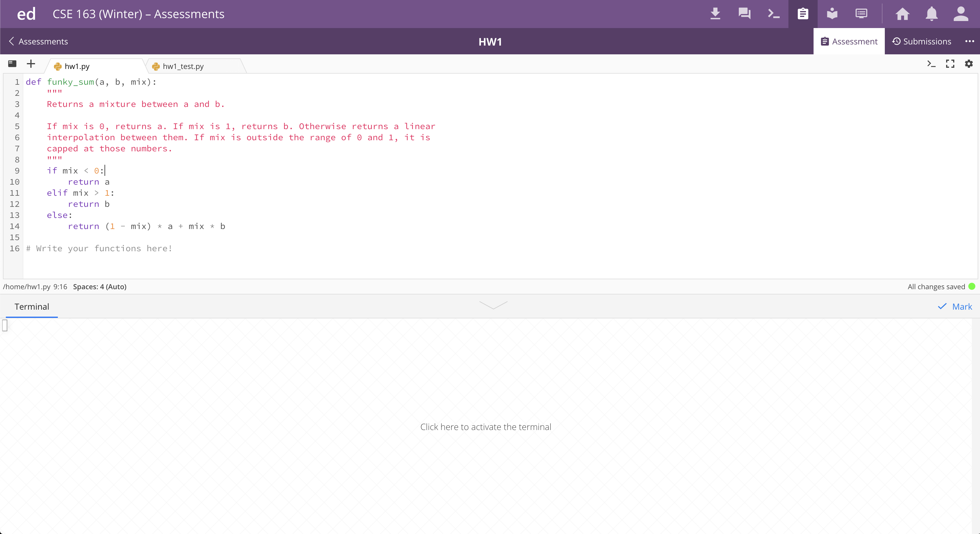This screenshot has height=534, width=980.
Task: Open the discussion chat bubbles icon
Action: 745,14
